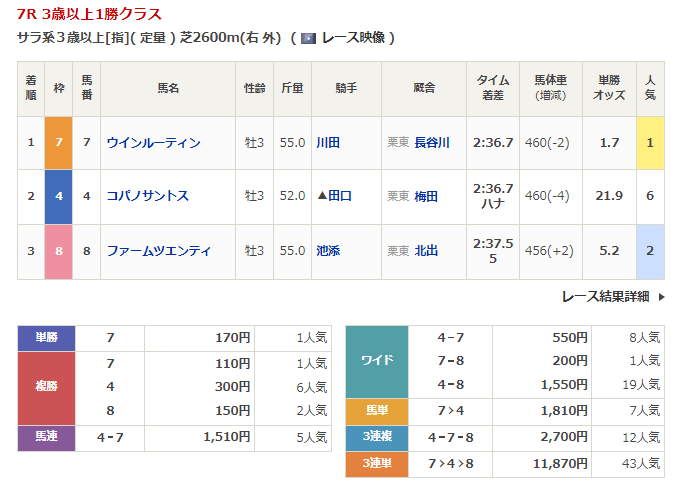This screenshot has width=679, height=486.
Task: Open レース結果詳細 full results link
Action: tap(605, 297)
